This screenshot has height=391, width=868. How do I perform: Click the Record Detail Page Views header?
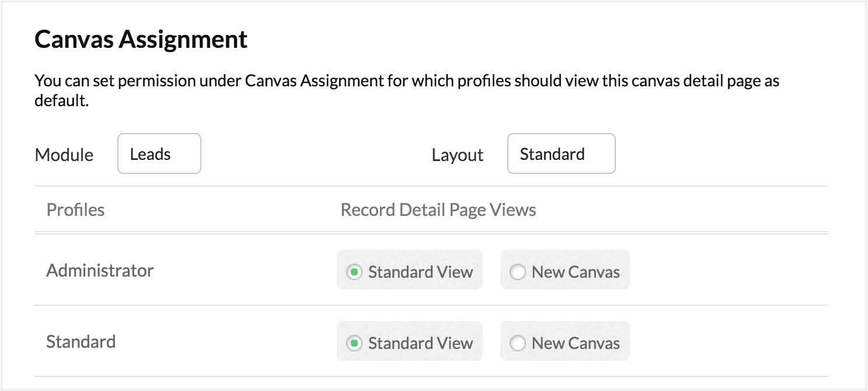pyautogui.click(x=438, y=210)
